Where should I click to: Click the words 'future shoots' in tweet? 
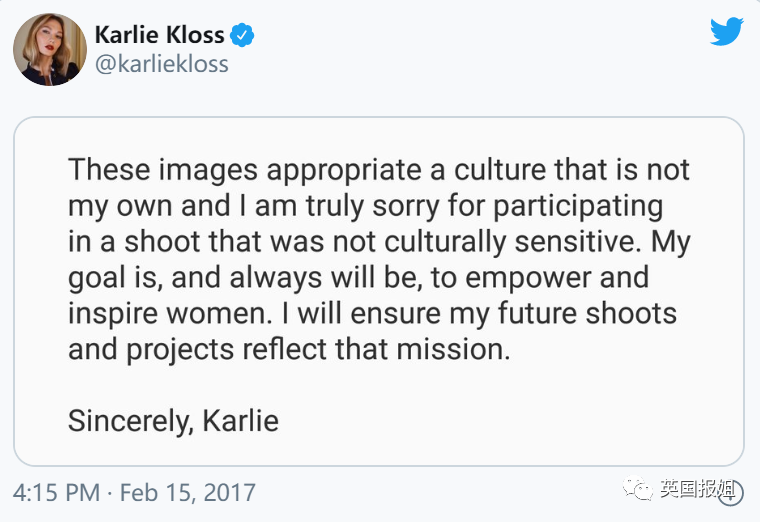pos(583,312)
